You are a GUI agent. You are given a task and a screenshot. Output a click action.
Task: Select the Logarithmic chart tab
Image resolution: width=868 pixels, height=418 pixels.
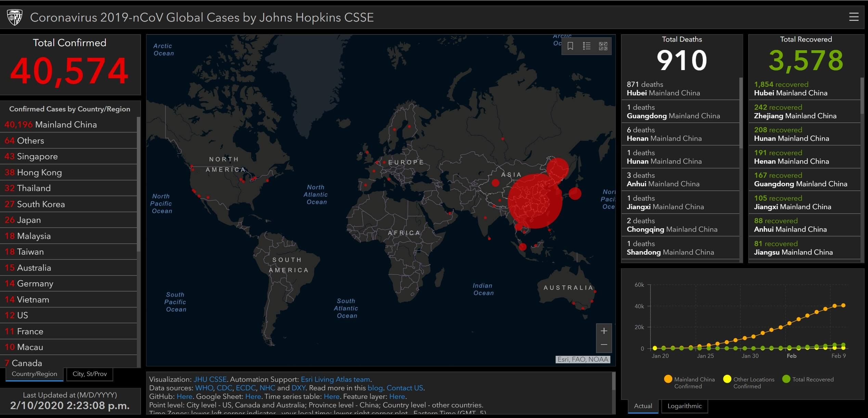pos(684,406)
